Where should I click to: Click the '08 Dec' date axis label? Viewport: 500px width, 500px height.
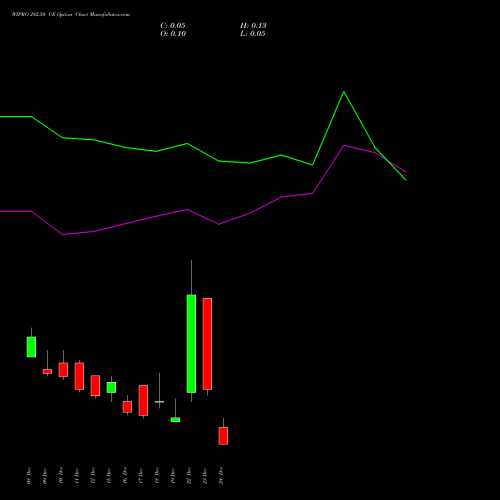[29, 475]
